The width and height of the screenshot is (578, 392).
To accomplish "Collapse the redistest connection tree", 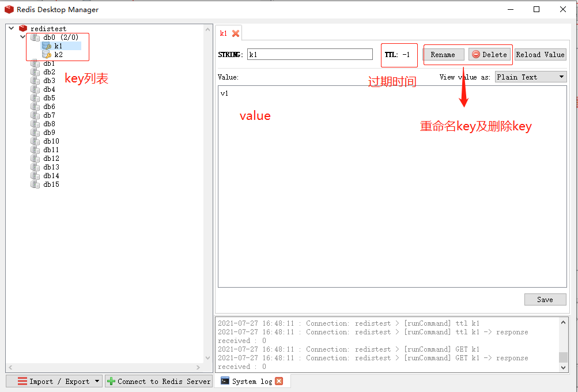I will click(x=12, y=28).
